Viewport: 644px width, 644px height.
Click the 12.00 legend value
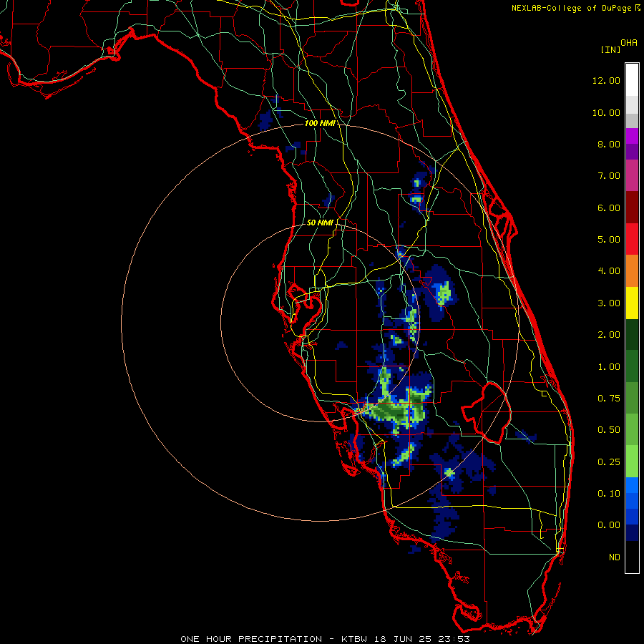(x=606, y=80)
